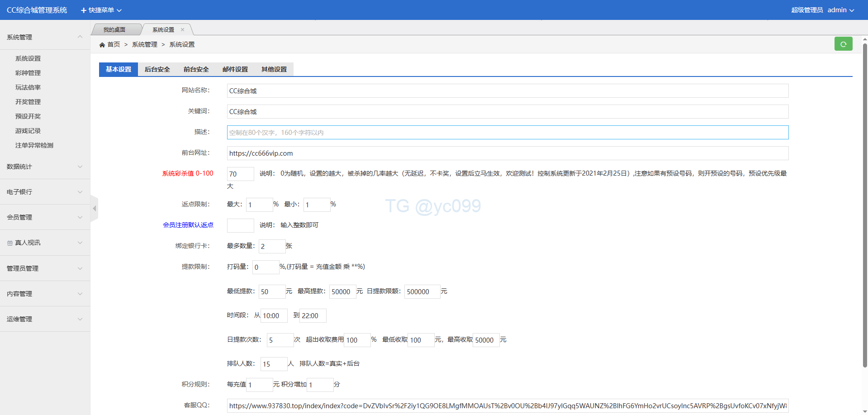This screenshot has height=415, width=868.
Task: Click the vertical page scrollbar
Action: click(x=865, y=204)
